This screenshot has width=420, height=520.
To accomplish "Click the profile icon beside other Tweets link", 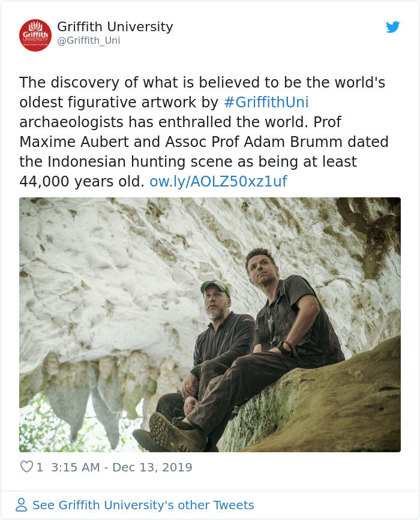I will (x=22, y=504).
